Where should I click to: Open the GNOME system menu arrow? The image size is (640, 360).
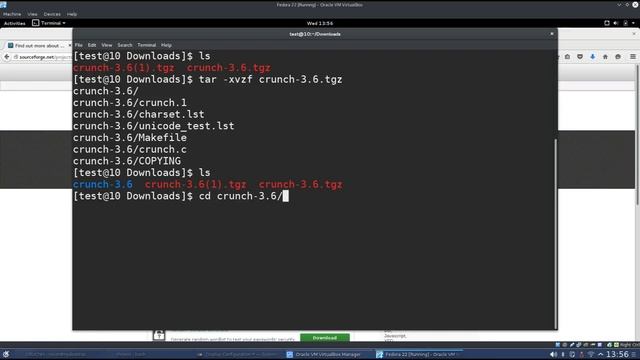[633, 23]
